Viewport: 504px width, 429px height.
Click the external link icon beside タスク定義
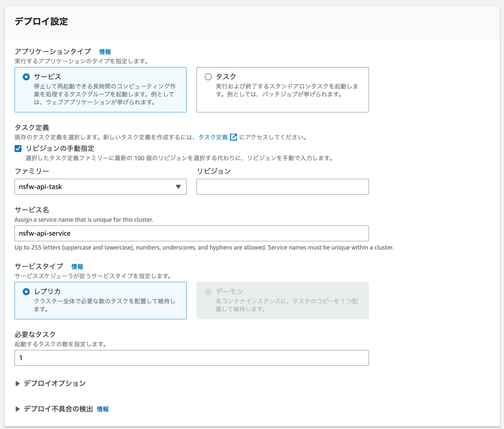234,137
